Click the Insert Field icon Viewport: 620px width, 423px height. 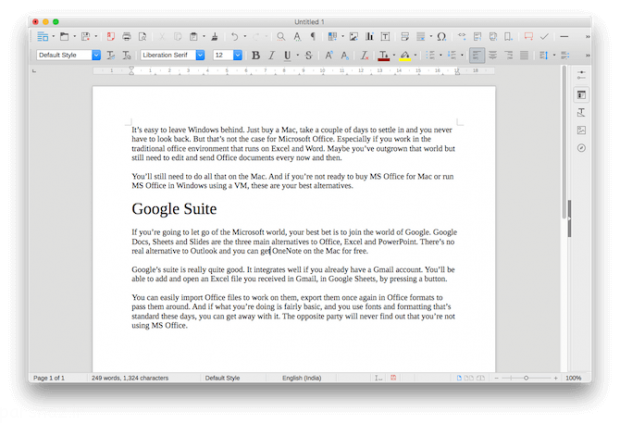[x=421, y=37]
